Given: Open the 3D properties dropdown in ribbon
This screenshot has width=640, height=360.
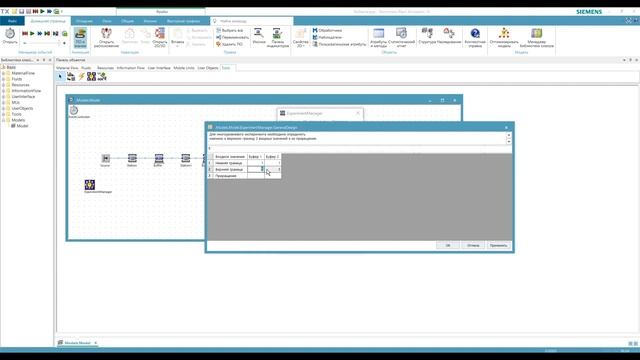Looking at the screenshot, I should [300, 38].
